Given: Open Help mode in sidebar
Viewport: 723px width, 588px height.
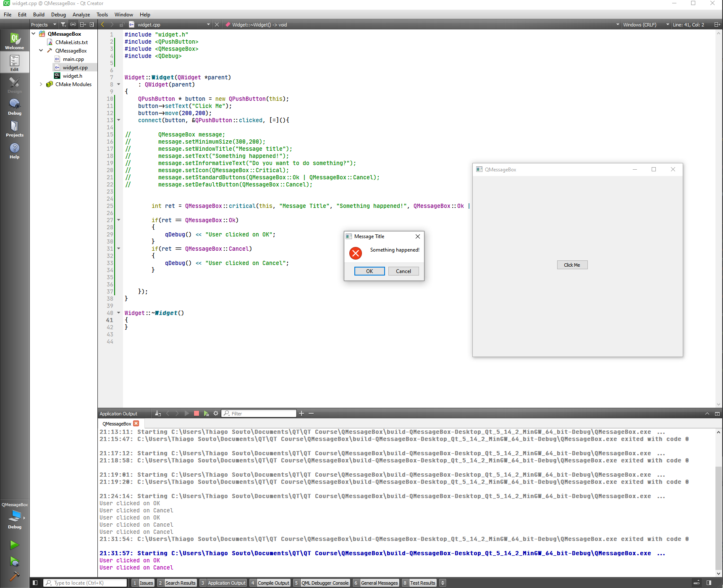Looking at the screenshot, I should (15, 150).
